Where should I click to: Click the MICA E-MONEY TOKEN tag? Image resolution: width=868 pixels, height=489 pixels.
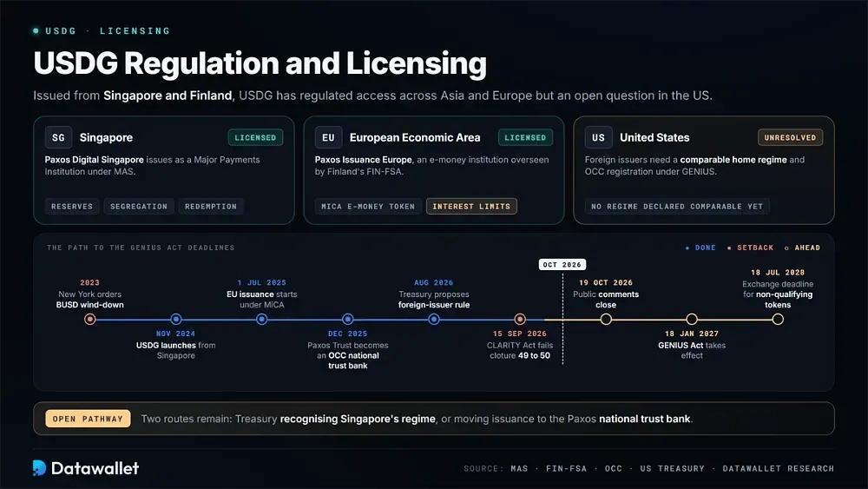click(367, 206)
